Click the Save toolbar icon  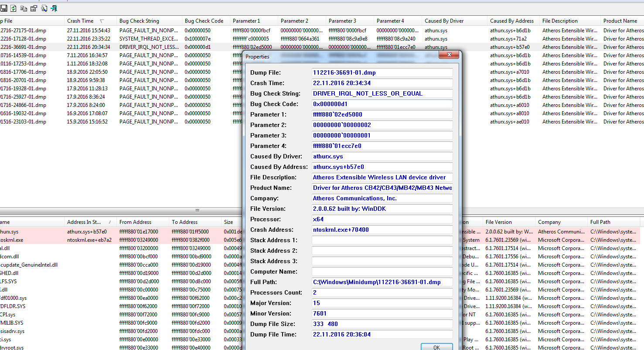click(x=3, y=8)
